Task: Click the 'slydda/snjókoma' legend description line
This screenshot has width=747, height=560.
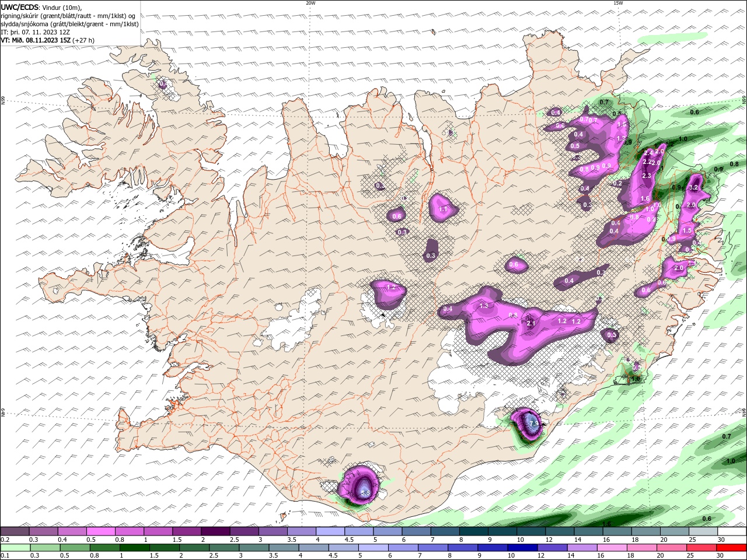Action: [x=69, y=24]
